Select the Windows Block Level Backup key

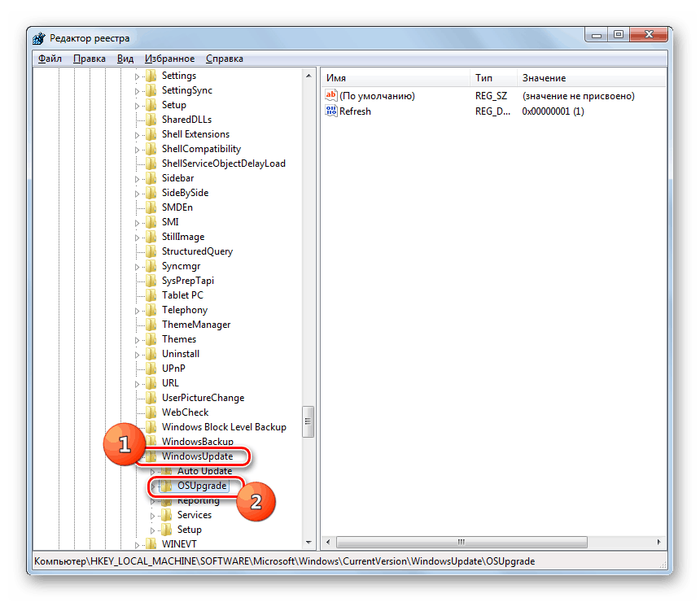[x=224, y=427]
